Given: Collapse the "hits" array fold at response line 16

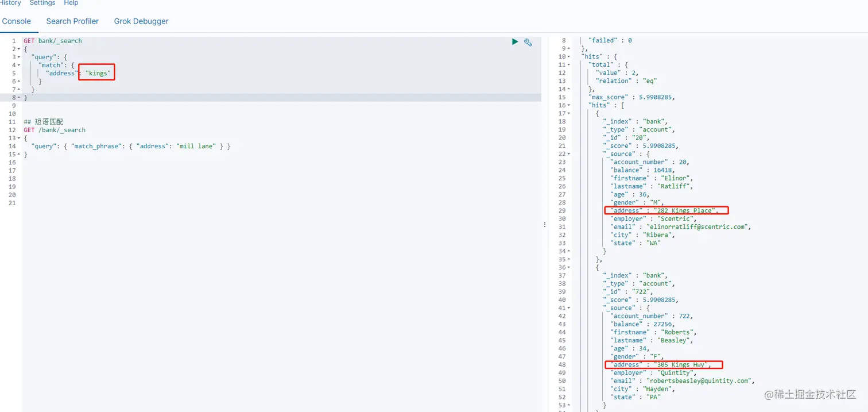Looking at the screenshot, I should [x=569, y=105].
